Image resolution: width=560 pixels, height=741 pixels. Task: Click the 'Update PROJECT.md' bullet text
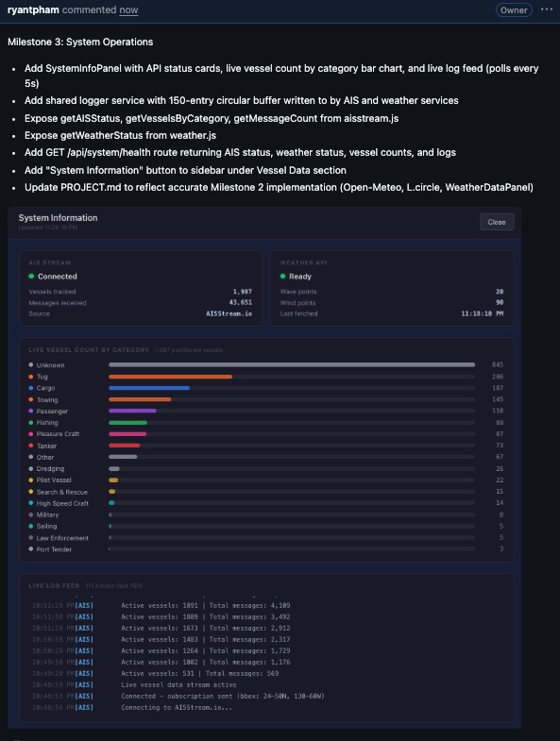tap(279, 187)
